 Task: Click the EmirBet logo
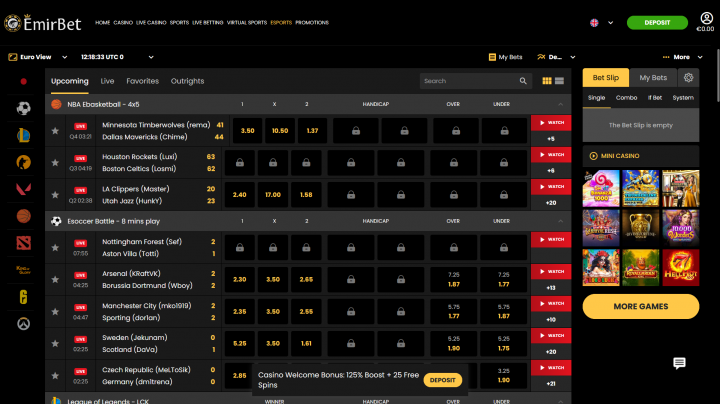pyautogui.click(x=43, y=23)
